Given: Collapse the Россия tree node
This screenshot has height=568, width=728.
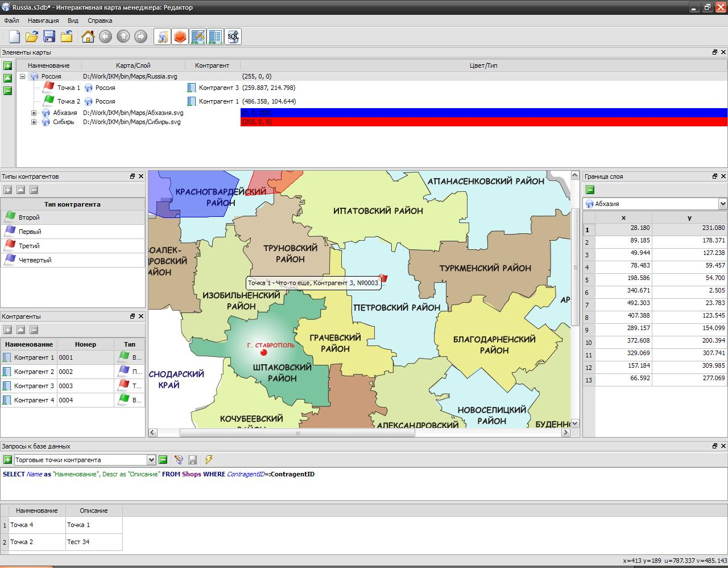Looking at the screenshot, I should click(x=23, y=76).
